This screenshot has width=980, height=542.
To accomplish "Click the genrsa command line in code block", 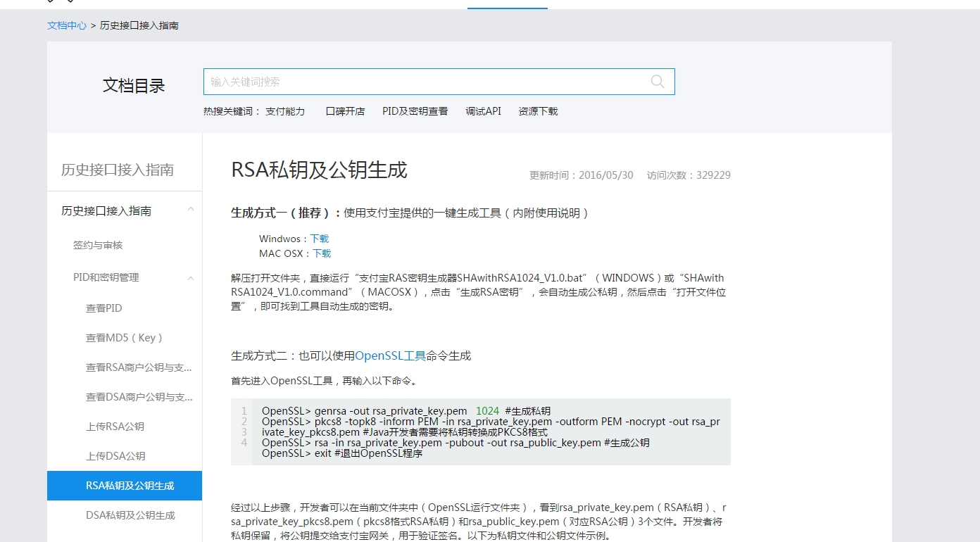I will coord(406,411).
